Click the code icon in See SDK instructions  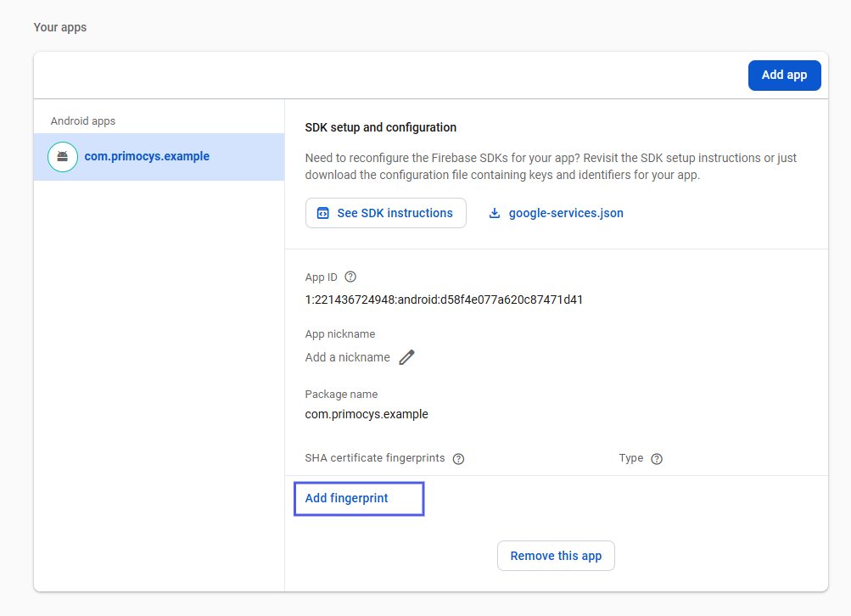coord(322,214)
